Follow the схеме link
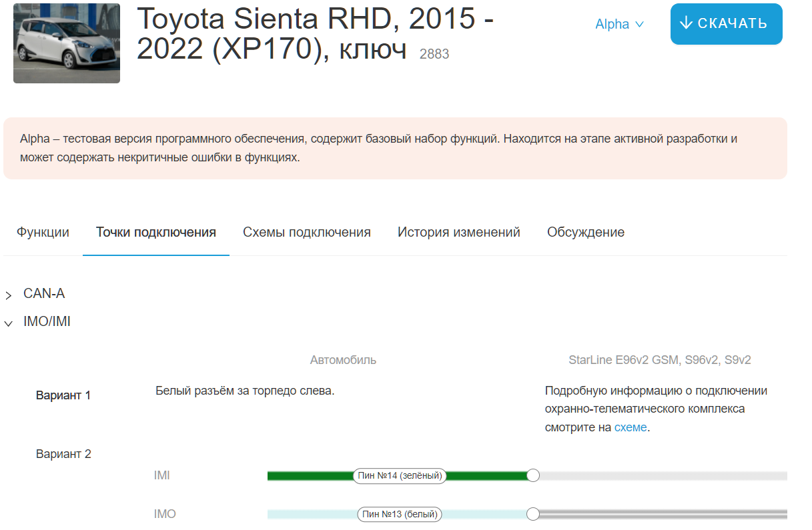The height and width of the screenshot is (530, 812). click(630, 427)
